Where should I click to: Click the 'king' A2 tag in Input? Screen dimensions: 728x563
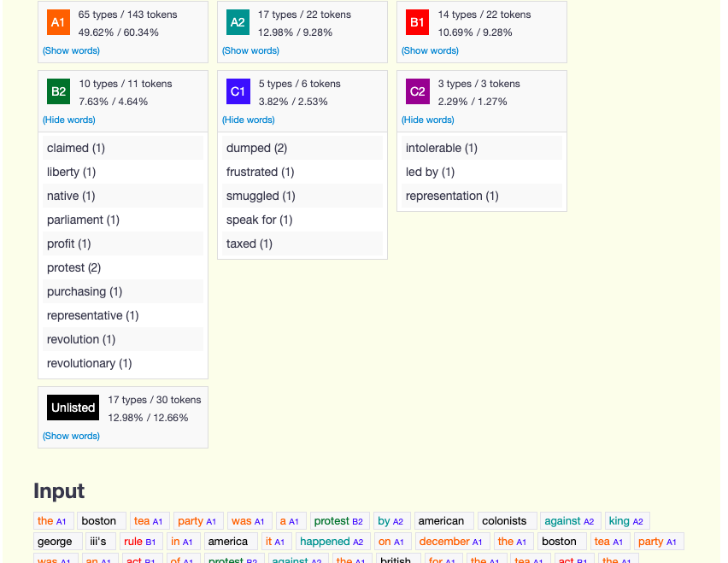click(627, 520)
